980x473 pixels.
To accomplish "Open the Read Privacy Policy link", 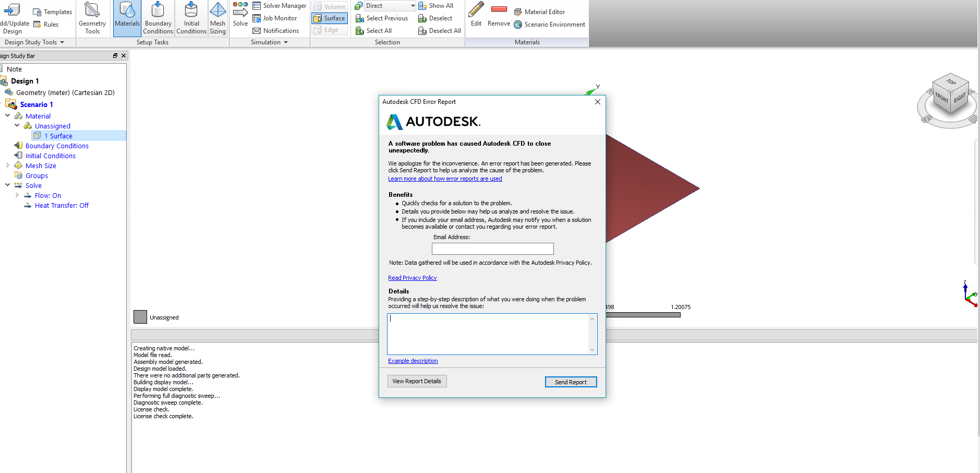I will (412, 278).
